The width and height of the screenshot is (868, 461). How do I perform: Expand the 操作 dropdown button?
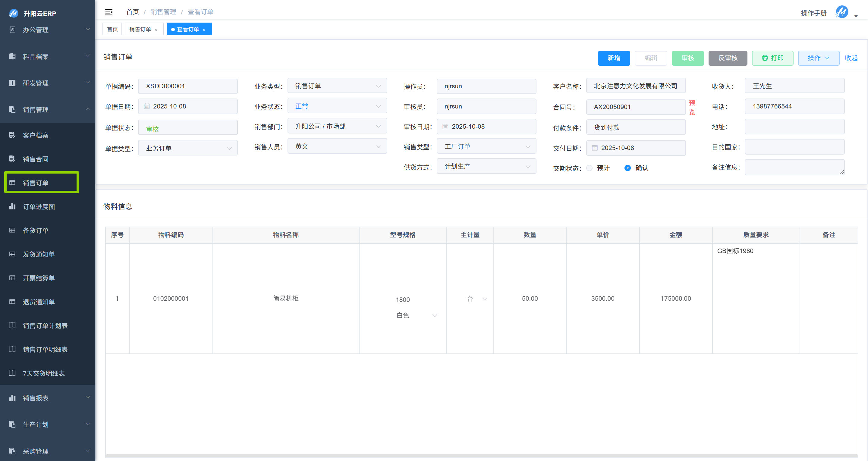[818, 58]
